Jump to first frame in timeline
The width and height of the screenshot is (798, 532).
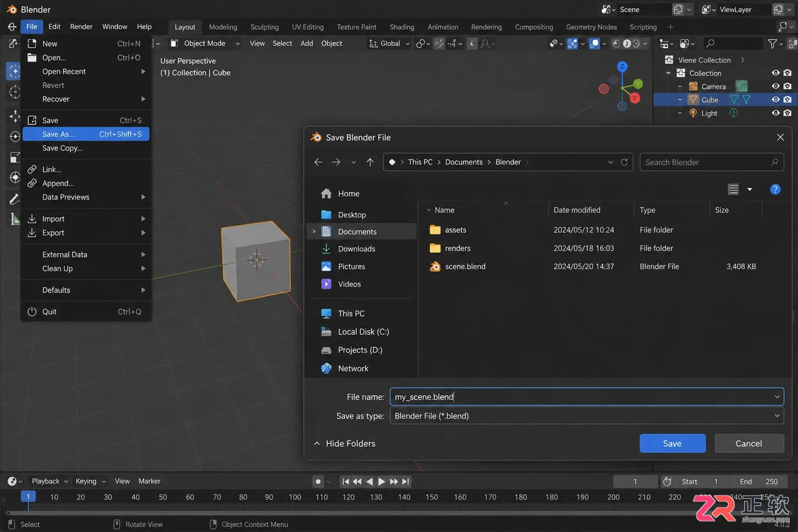click(x=346, y=482)
